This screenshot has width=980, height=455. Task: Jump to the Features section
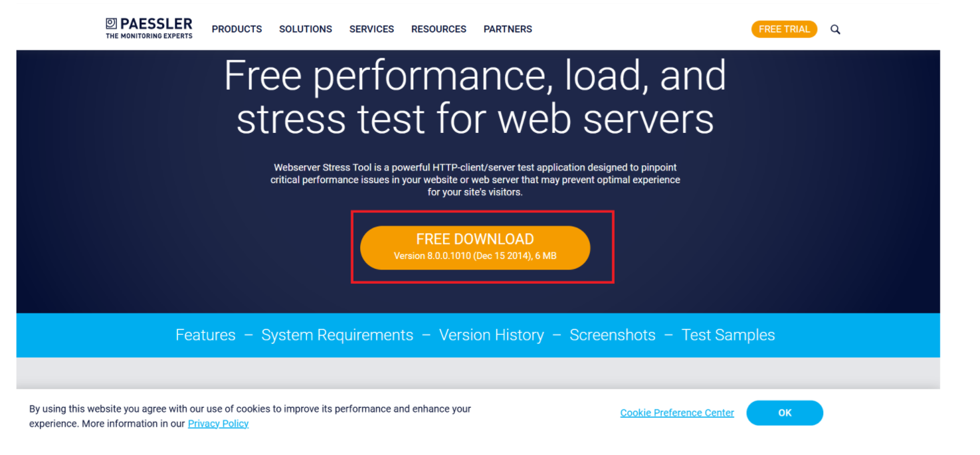tap(205, 335)
